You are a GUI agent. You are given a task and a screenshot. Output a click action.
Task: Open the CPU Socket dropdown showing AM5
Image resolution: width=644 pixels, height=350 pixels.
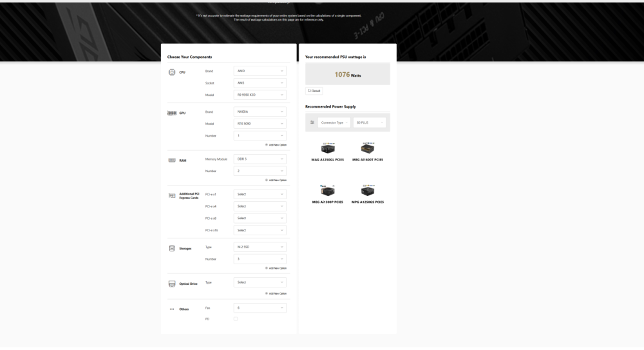point(260,83)
